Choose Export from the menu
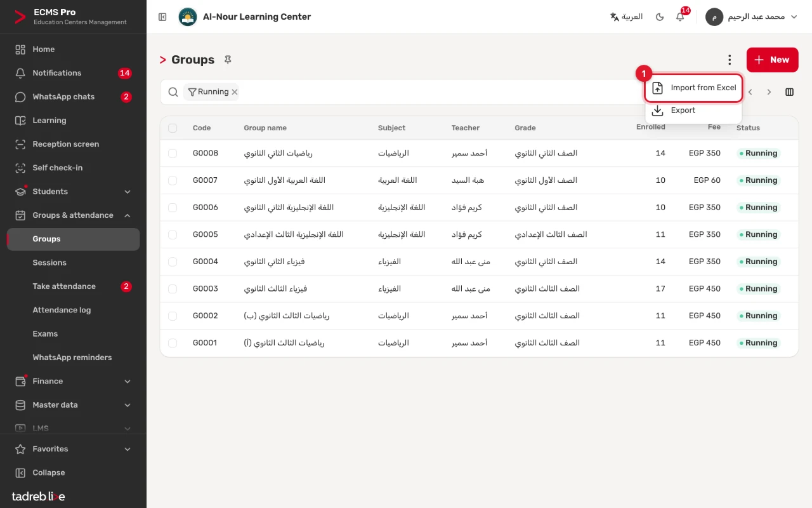 point(693,110)
